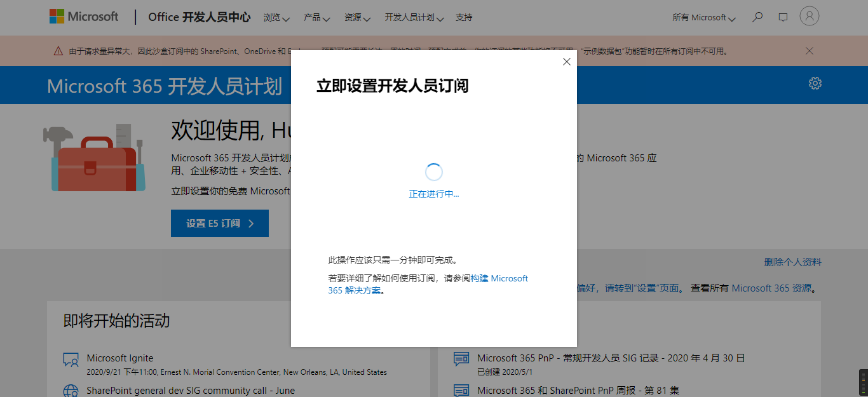
Task: Click the 设置 E5 订阅 button
Action: (220, 224)
